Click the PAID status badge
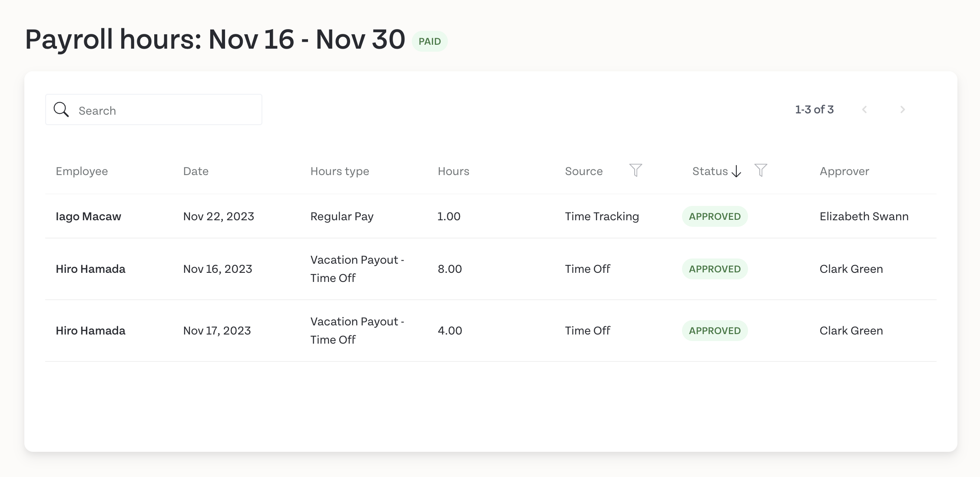 click(430, 41)
